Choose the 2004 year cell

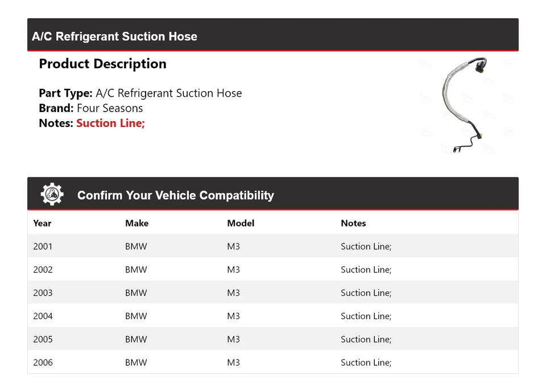tap(43, 316)
